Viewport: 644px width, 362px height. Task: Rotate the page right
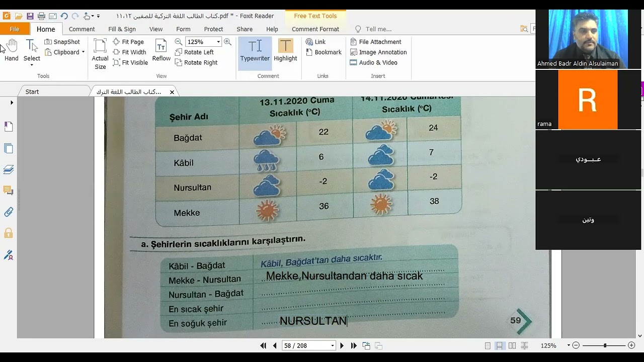tap(196, 63)
